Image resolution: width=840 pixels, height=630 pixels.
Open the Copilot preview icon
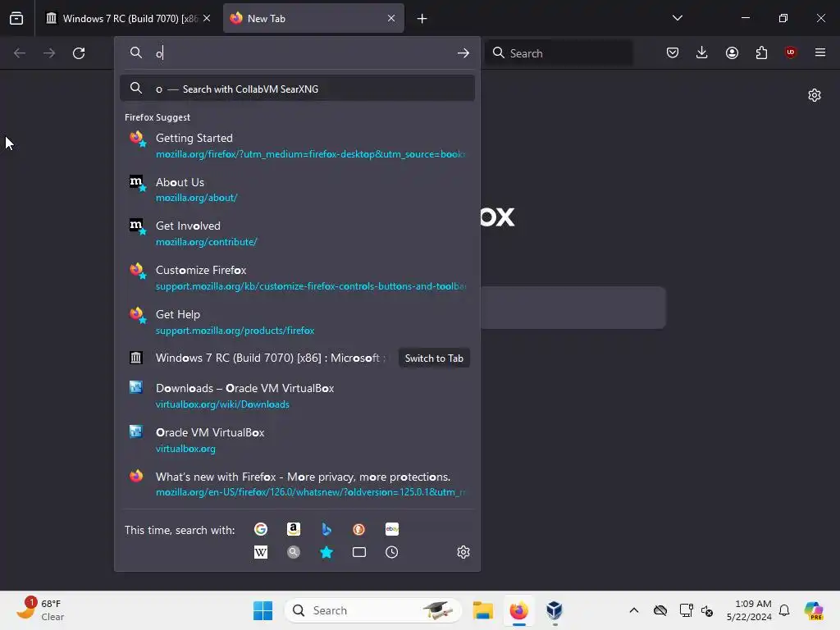tap(814, 610)
